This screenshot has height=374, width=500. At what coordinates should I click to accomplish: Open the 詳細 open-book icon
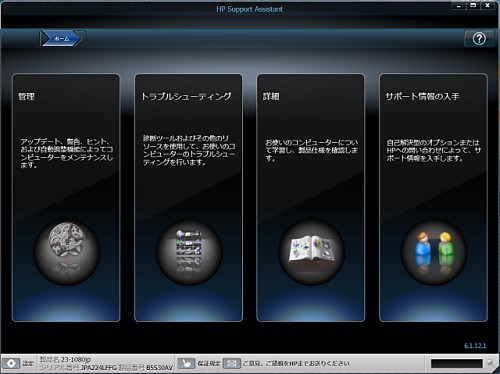pyautogui.click(x=311, y=252)
